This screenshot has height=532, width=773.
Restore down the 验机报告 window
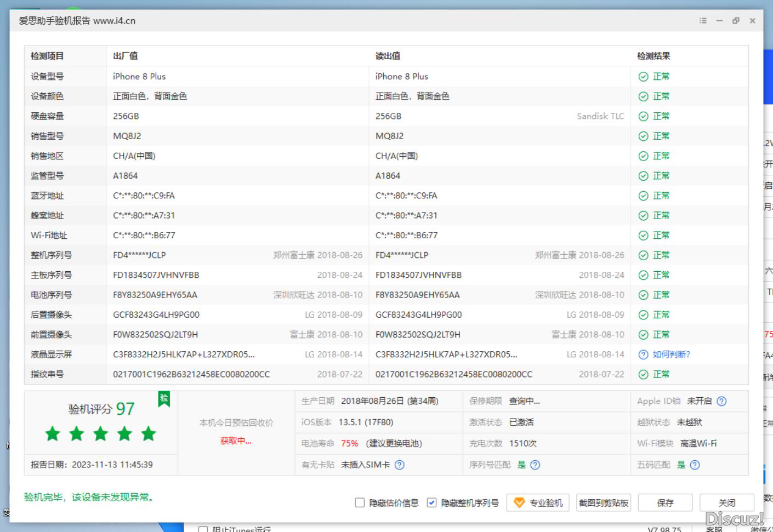pyautogui.click(x=736, y=21)
